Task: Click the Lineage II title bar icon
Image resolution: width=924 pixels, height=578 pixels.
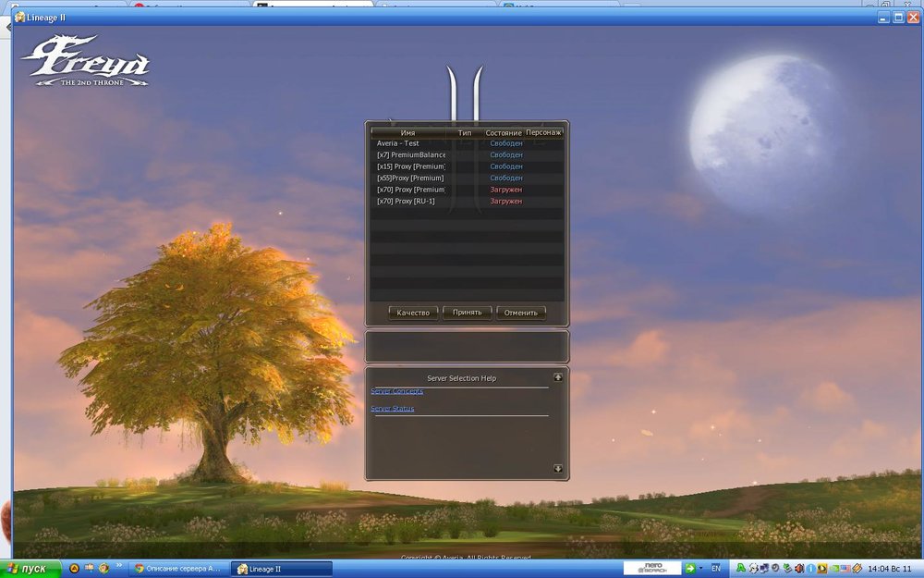Action: 19,17
